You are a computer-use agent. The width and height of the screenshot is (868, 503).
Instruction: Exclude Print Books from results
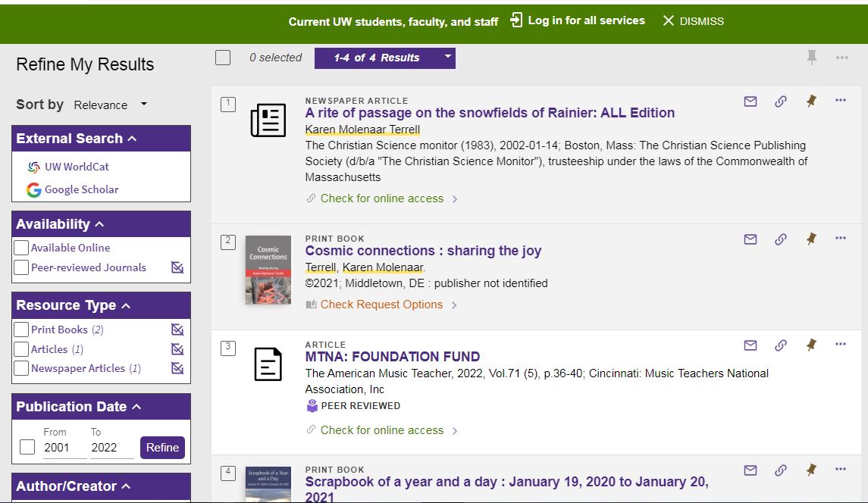click(x=177, y=330)
